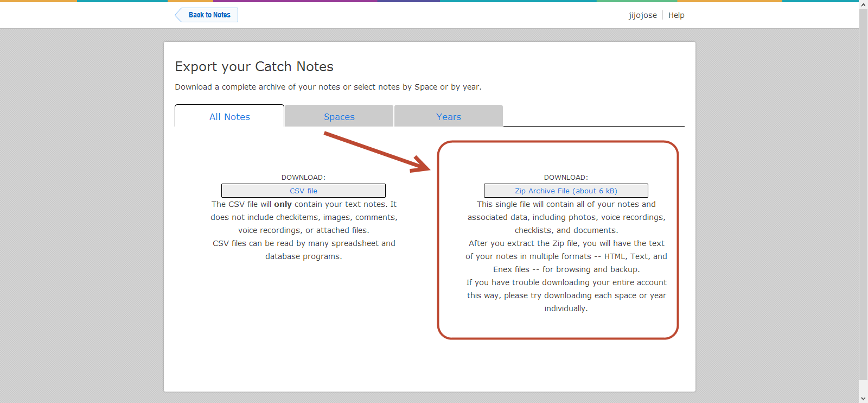Click the page scrollbar up arrow
Image resolution: width=868 pixels, height=403 pixels.
click(x=863, y=4)
